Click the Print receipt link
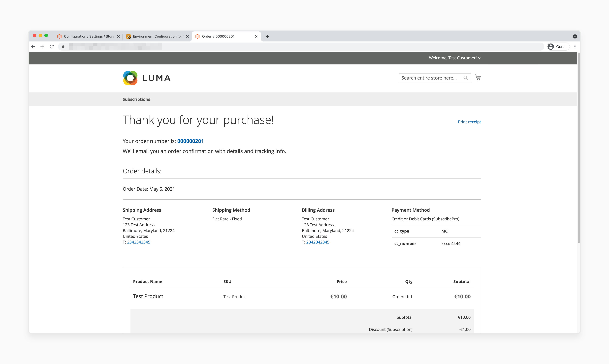 469,122
